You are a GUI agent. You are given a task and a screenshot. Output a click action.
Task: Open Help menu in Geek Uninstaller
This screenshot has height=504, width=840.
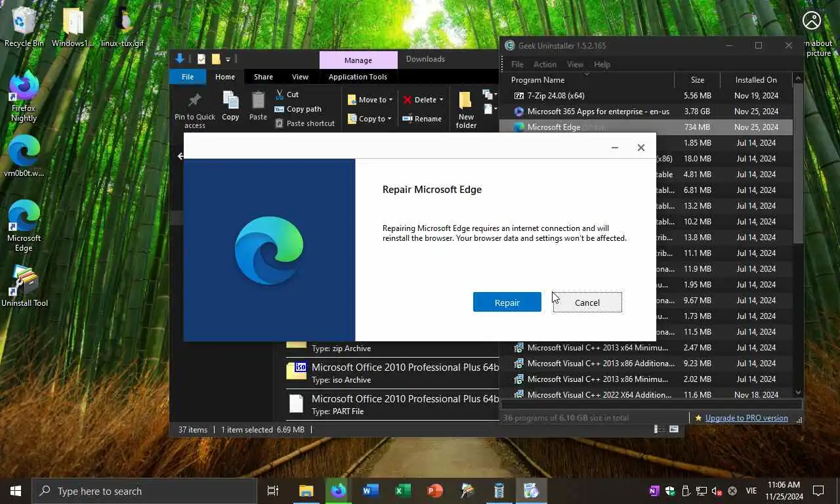(x=602, y=64)
